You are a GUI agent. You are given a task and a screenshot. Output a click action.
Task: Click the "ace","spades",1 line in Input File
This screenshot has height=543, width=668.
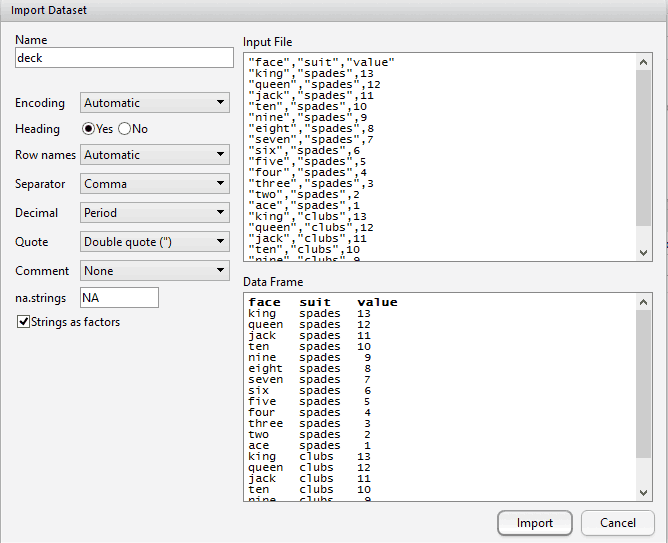pyautogui.click(x=304, y=205)
